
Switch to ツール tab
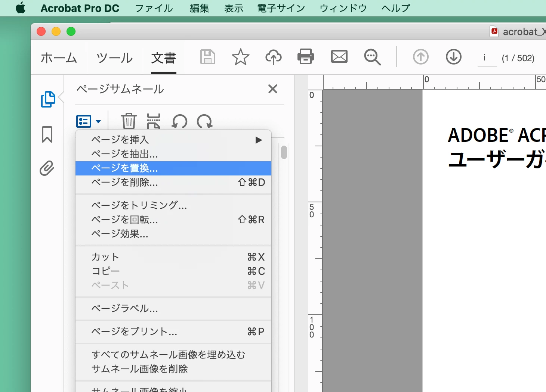[x=114, y=58]
